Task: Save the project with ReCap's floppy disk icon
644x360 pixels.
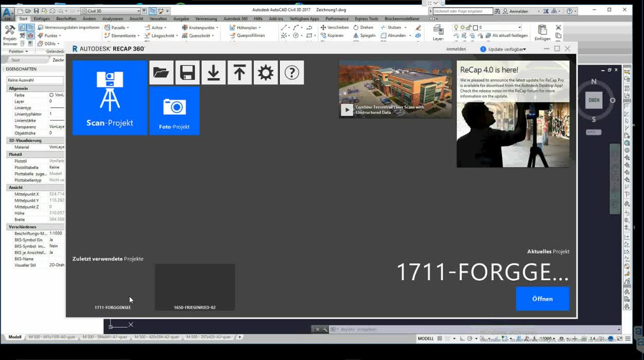Action: 187,73
